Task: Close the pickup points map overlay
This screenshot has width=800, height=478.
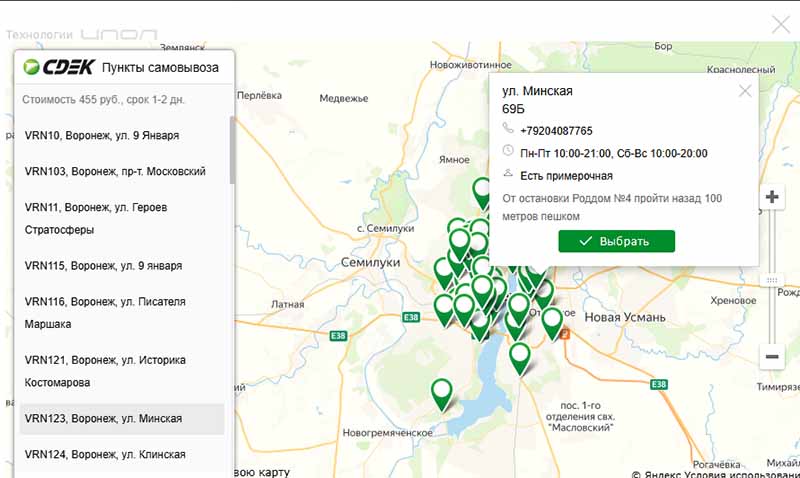Action: 781,24
